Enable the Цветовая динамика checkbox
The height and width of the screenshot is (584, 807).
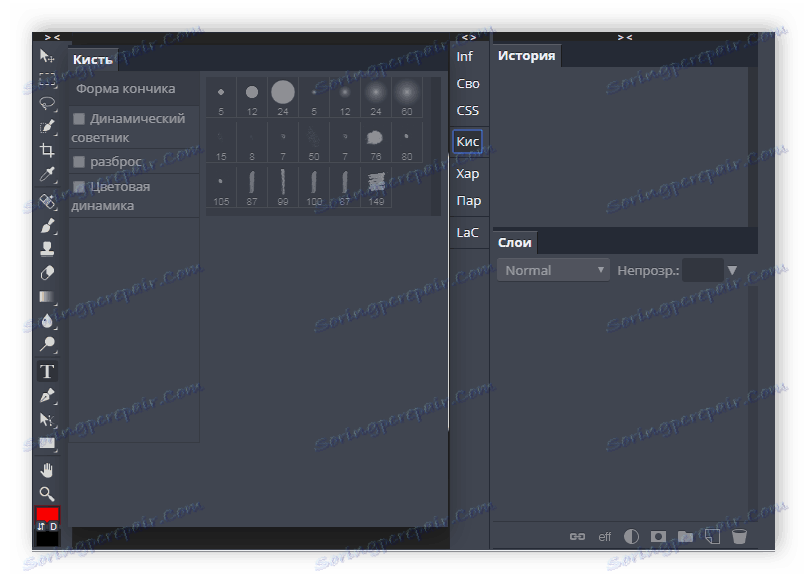[79, 187]
